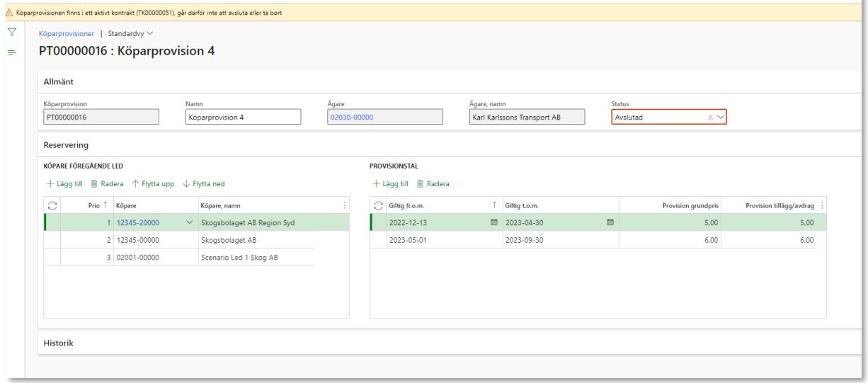Open the Status dropdown showing Avslutad
Viewport: 868px width, 383px height.
pos(721,118)
